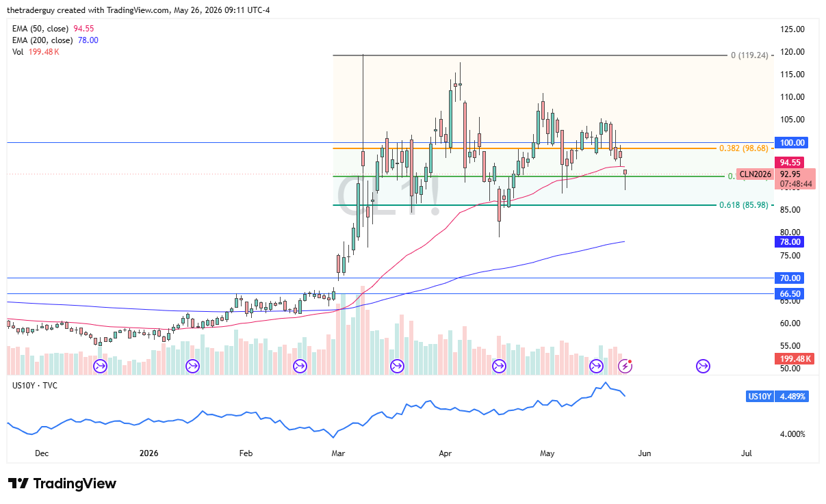Click Jul on the time axis
Screen dimensions: 826x504
747,453
